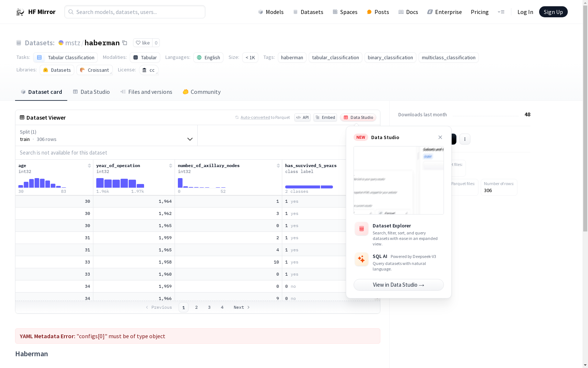Image resolution: width=588 pixels, height=368 pixels.
Task: Click the Datasets library tag
Action: (57, 70)
